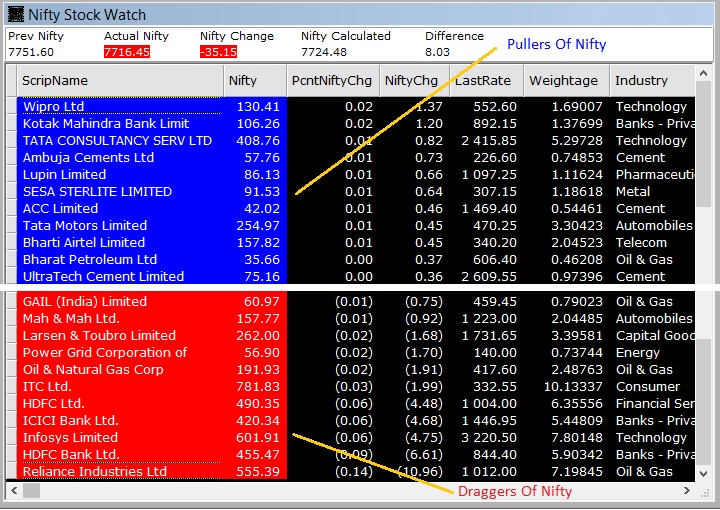This screenshot has height=510, width=720.
Task: Sort by the Weightage column header
Action: tap(563, 81)
